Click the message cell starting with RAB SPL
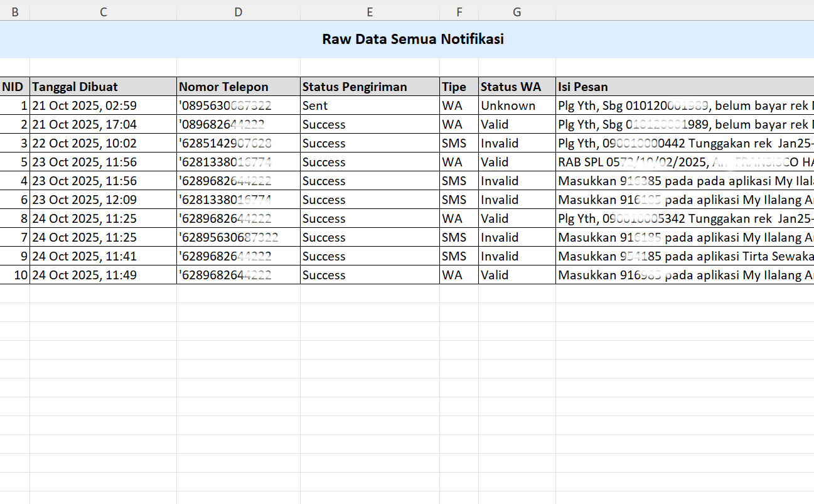The image size is (814, 504). [x=684, y=162]
